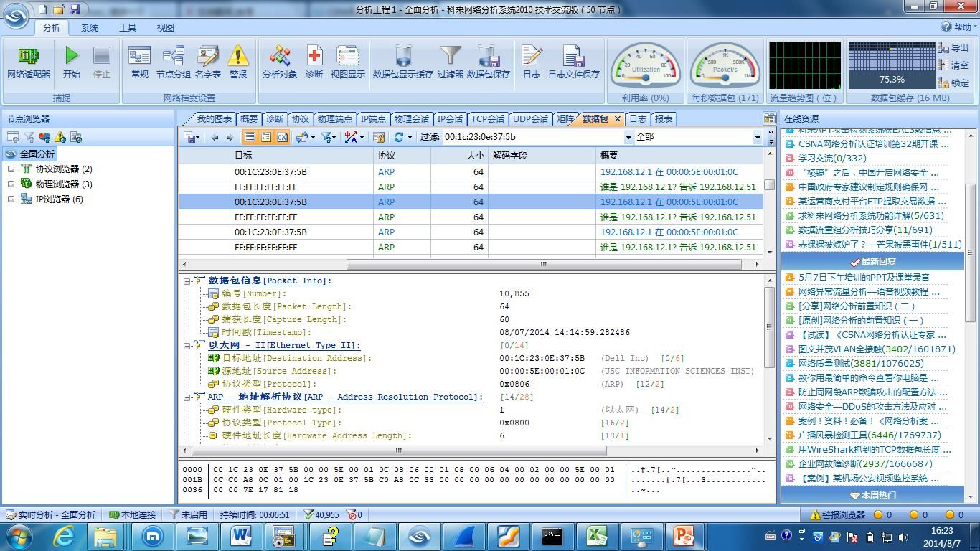The width and height of the screenshot is (980, 551).
Task: Open the 系统 ribbon tab
Action: pyautogui.click(x=90, y=27)
